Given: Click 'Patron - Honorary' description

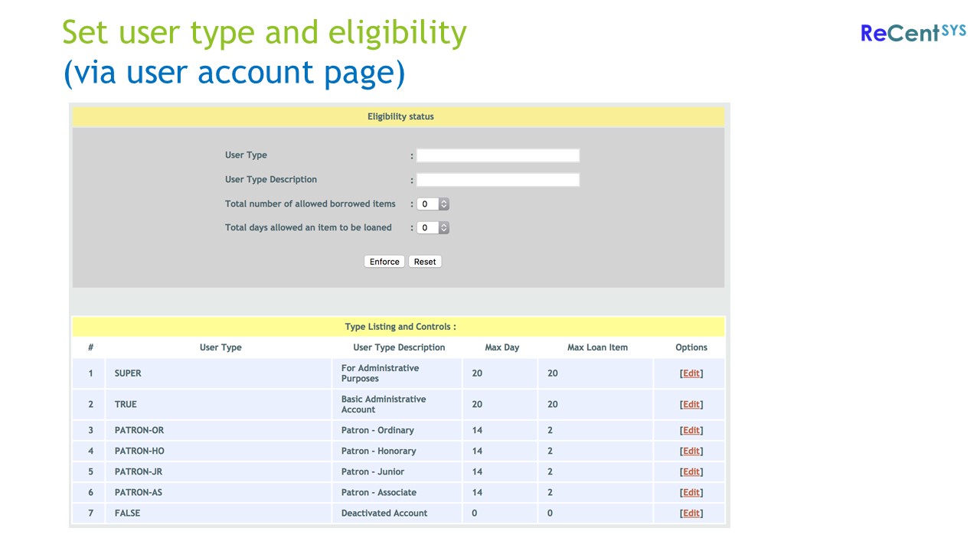Looking at the screenshot, I should pyautogui.click(x=379, y=452).
